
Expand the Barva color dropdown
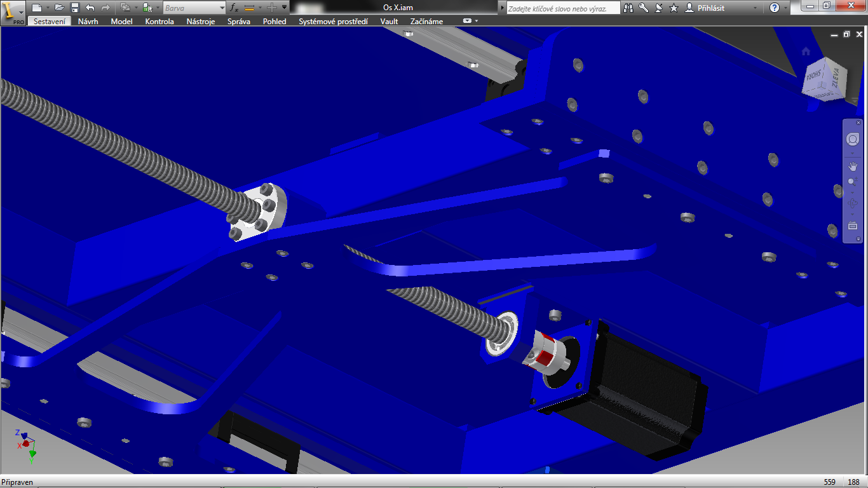[222, 8]
